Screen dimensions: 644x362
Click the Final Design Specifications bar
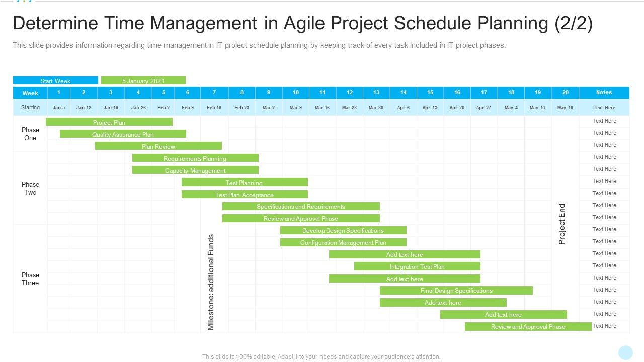tap(456, 290)
